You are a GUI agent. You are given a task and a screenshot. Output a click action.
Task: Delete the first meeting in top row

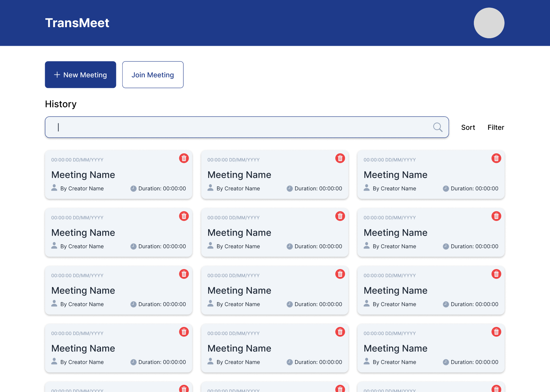pyautogui.click(x=184, y=158)
